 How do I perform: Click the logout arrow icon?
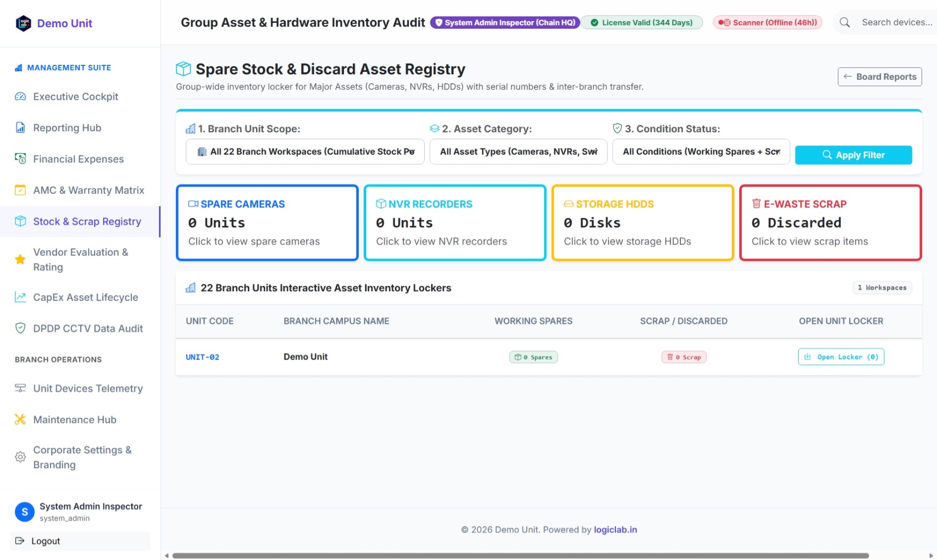coord(20,541)
